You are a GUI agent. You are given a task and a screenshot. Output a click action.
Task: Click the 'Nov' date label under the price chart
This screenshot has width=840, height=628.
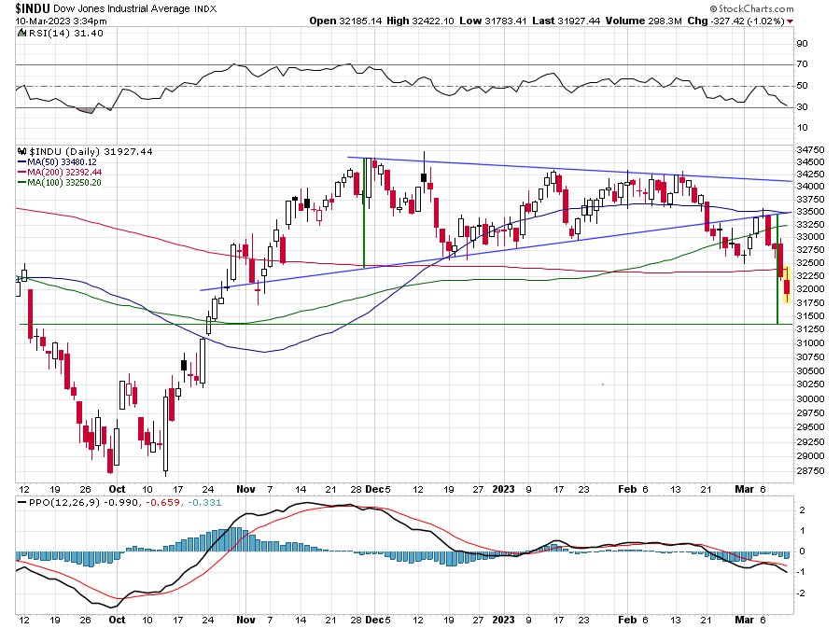click(245, 489)
